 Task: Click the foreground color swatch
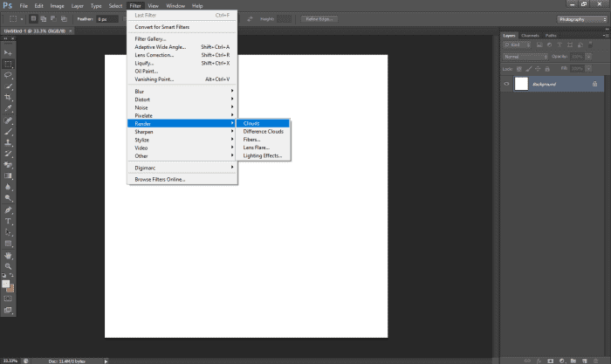tap(6, 284)
